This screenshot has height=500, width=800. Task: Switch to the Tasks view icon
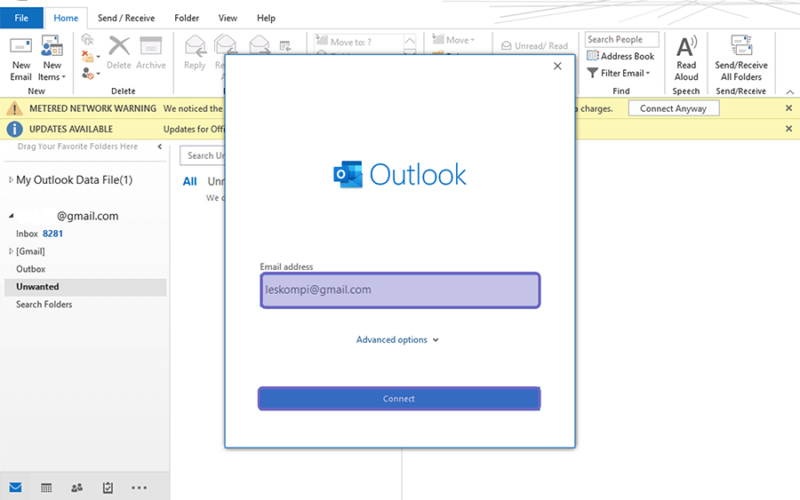pos(108,488)
